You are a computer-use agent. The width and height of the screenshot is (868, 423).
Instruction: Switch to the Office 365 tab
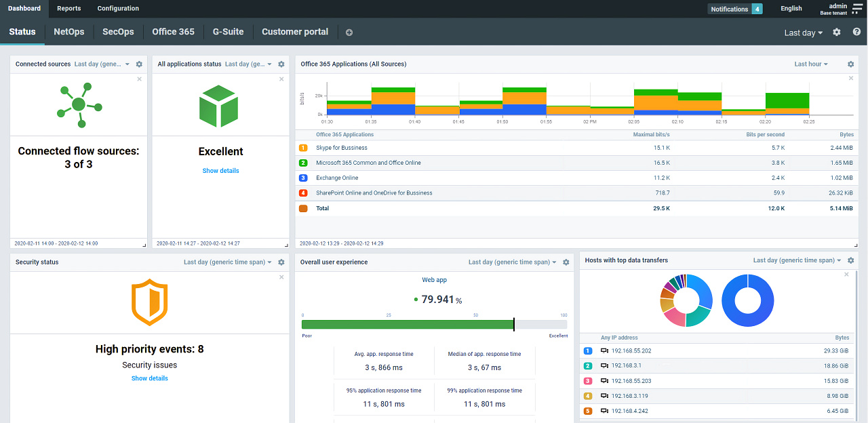click(x=173, y=32)
